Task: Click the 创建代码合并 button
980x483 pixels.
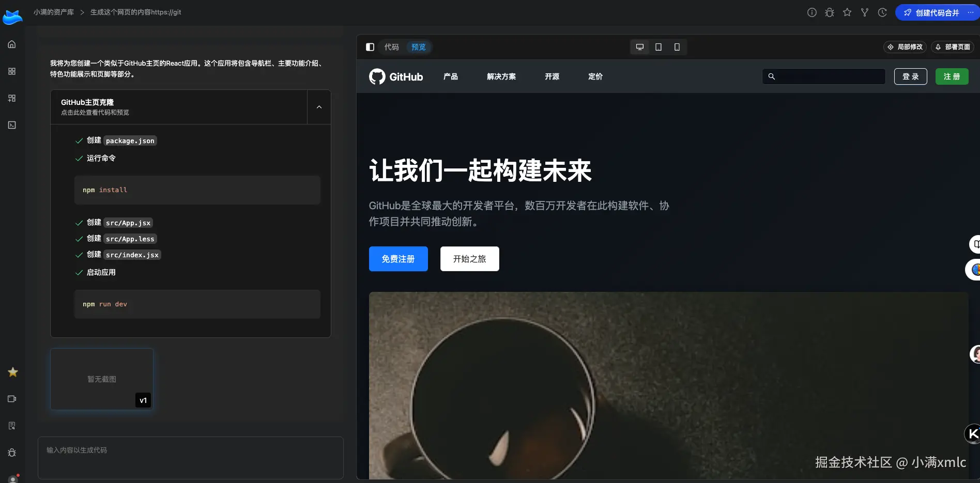Action: tap(931, 12)
